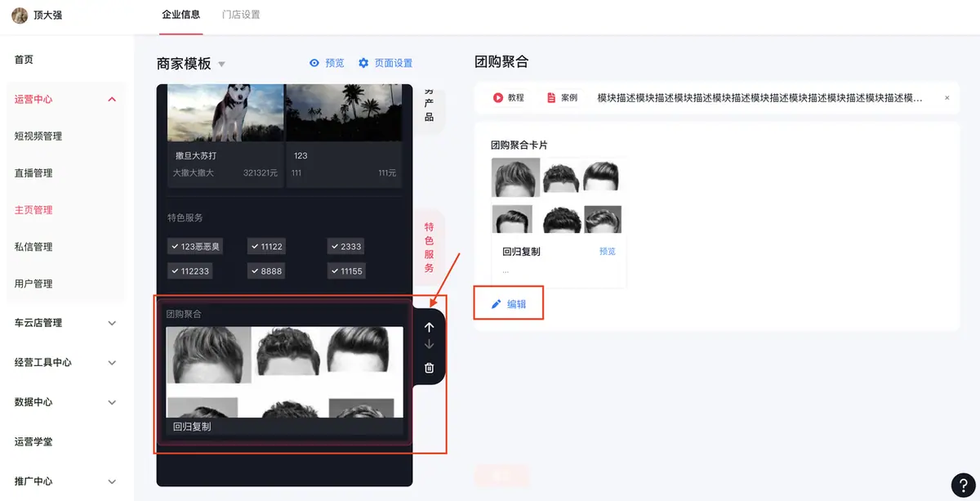This screenshot has height=501, width=980.
Task: Toggle the 11122 service tag
Action: 268,247
